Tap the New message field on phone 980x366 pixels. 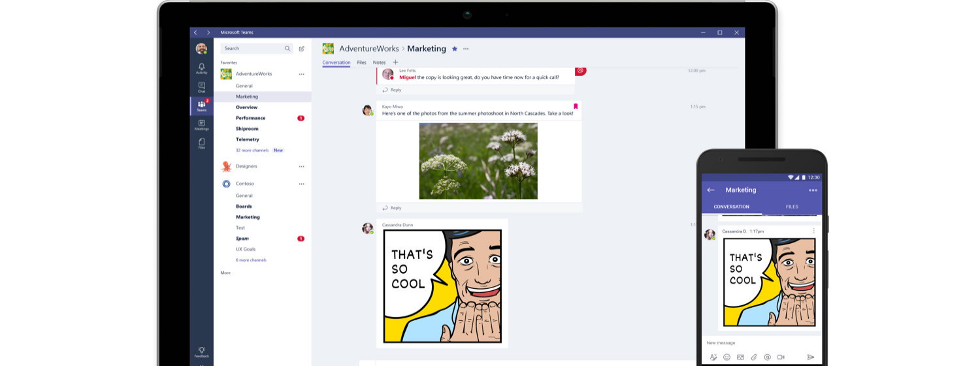tap(761, 342)
